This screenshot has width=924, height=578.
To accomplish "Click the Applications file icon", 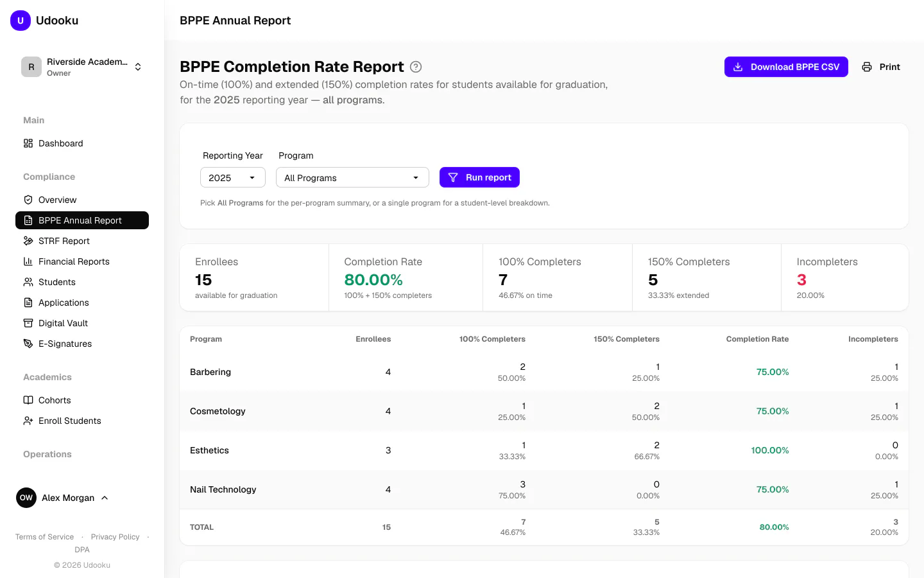I will (x=28, y=302).
